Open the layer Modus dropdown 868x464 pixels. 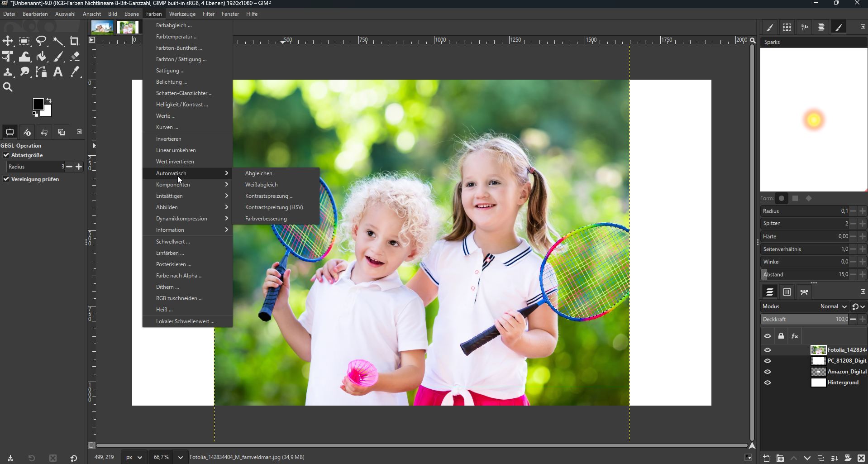point(833,306)
